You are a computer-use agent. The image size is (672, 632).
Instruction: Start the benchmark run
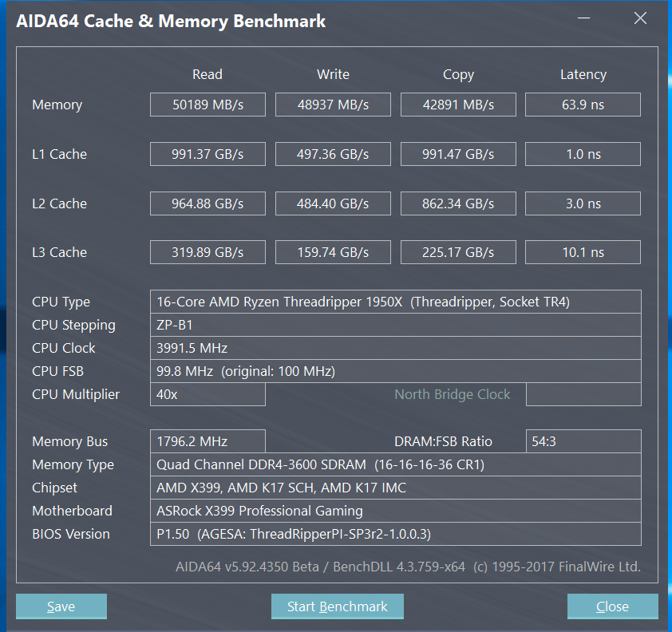point(338,606)
